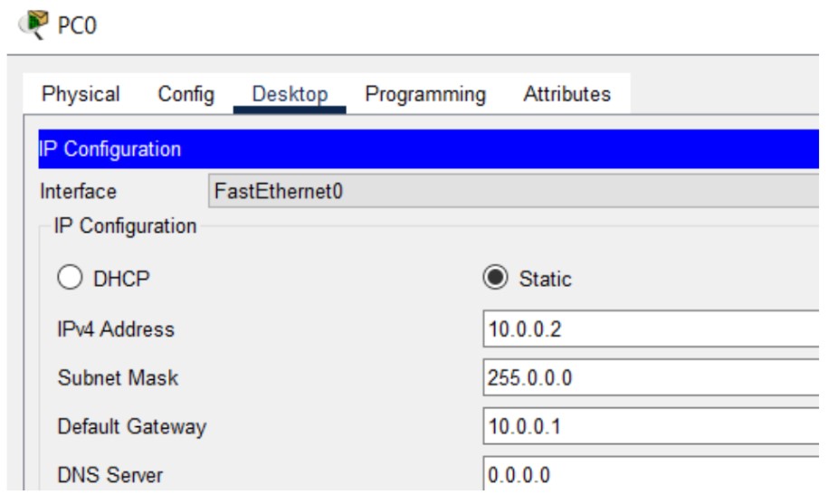The width and height of the screenshot is (828, 504).
Task: Switch to the Physical tab
Action: pos(81,94)
